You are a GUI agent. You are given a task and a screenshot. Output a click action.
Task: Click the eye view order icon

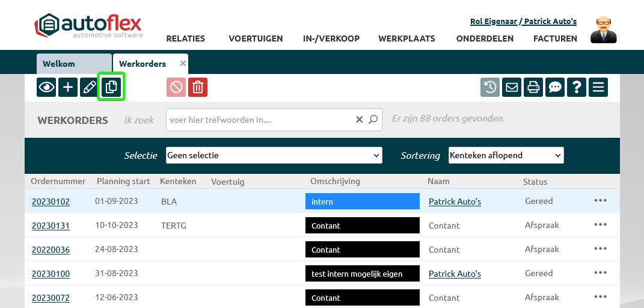click(46, 87)
